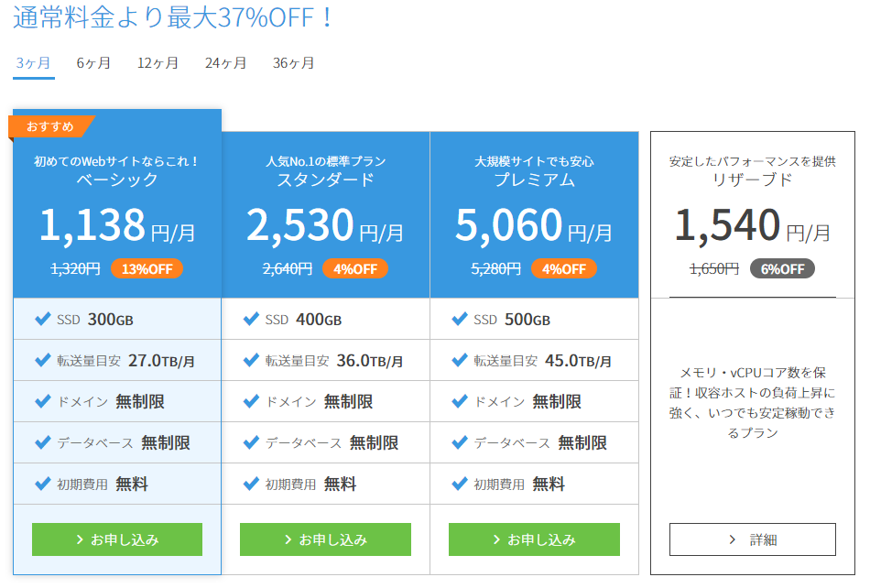This screenshot has height=588, width=870.
Task: Click the 13%OFF badge on ベーシック
Action: coord(147,268)
